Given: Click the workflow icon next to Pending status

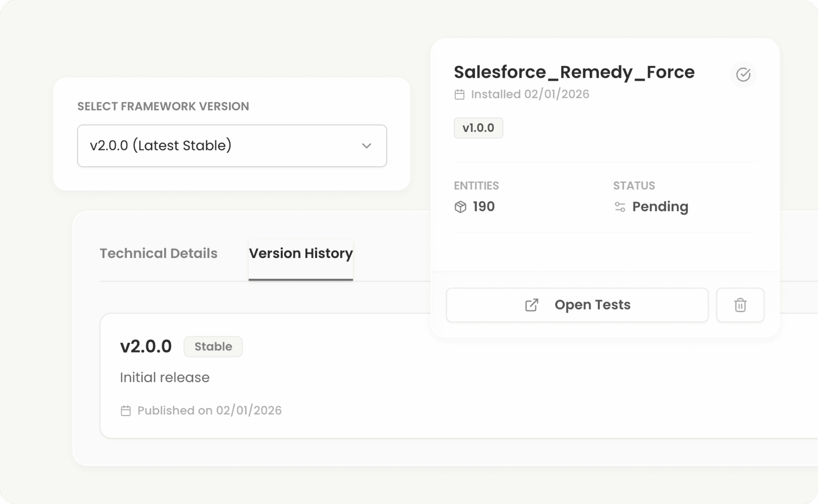Looking at the screenshot, I should (x=620, y=207).
